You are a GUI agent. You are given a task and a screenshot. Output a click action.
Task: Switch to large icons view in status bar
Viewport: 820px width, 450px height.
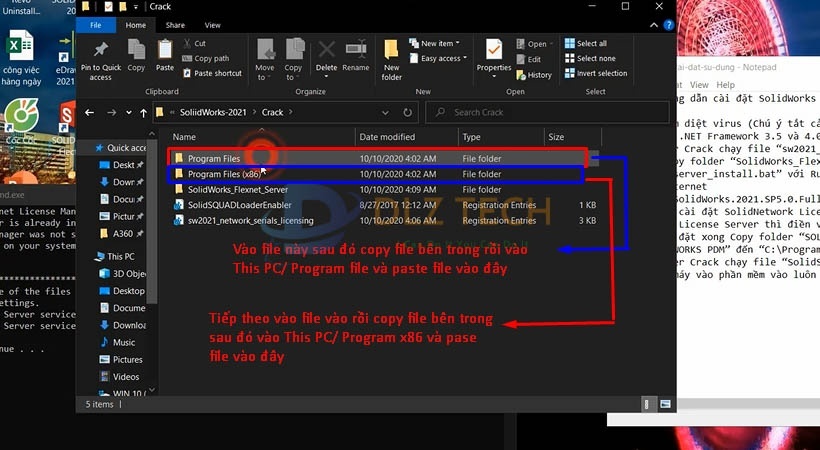(x=665, y=404)
